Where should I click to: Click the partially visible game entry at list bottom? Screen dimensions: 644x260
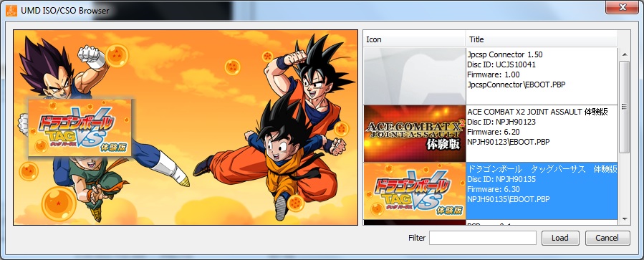point(491,223)
